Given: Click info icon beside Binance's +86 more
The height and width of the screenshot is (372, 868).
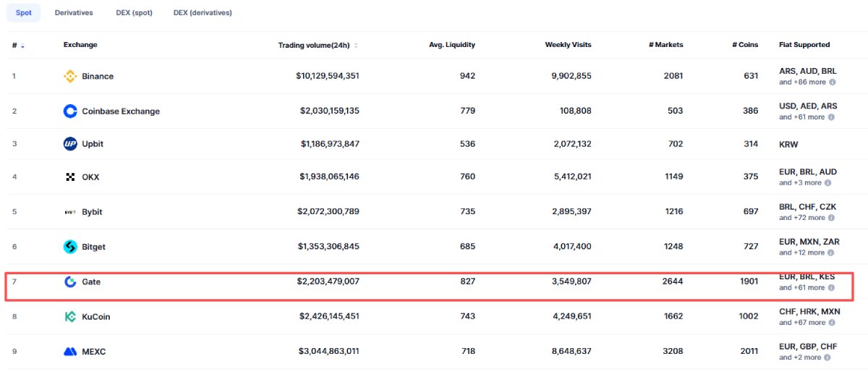Looking at the screenshot, I should (x=833, y=83).
